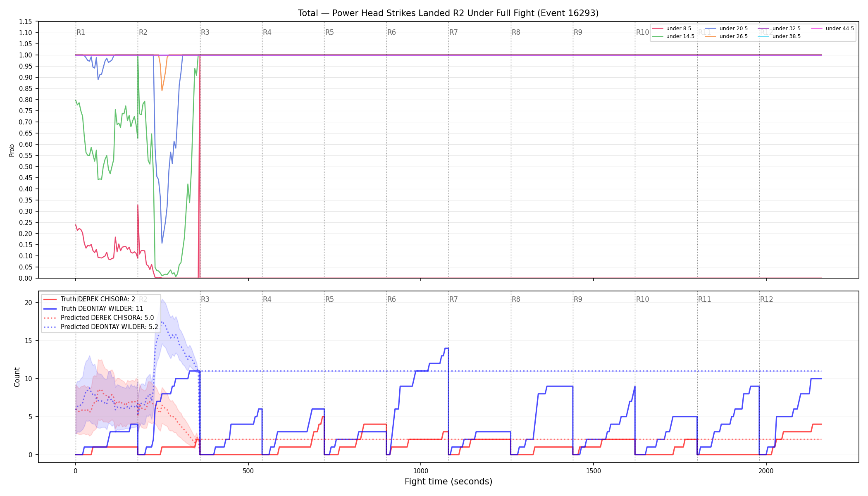The image size is (868, 496).
Task: Click the 1.15 tick on the Prob axis
Action: pyautogui.click(x=26, y=21)
